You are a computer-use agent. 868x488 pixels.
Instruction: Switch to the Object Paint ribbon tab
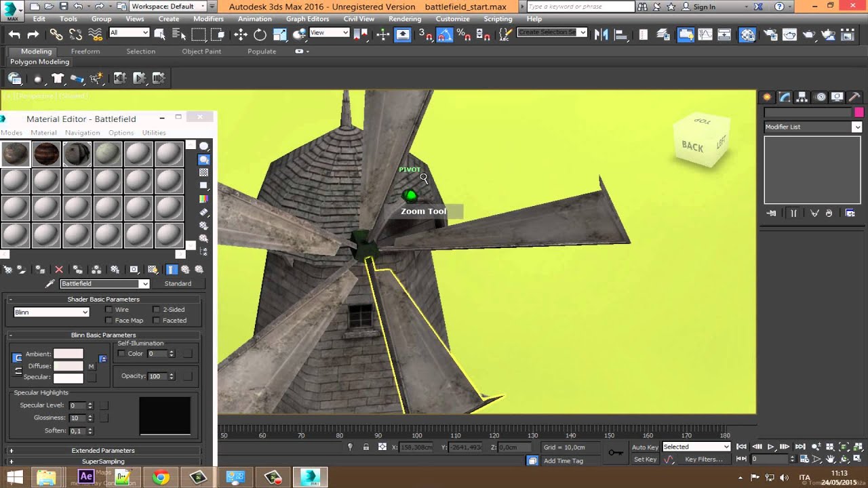point(201,52)
